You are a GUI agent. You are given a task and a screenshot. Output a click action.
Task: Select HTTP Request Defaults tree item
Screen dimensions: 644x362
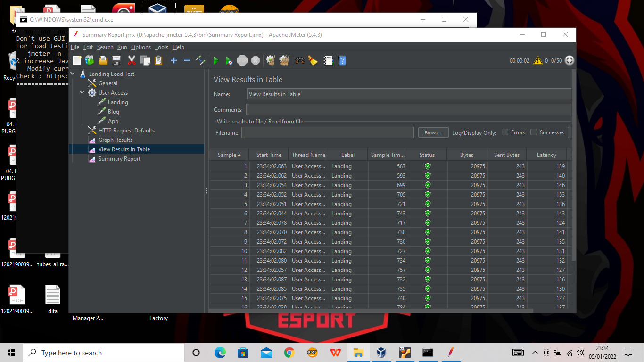[x=126, y=131]
